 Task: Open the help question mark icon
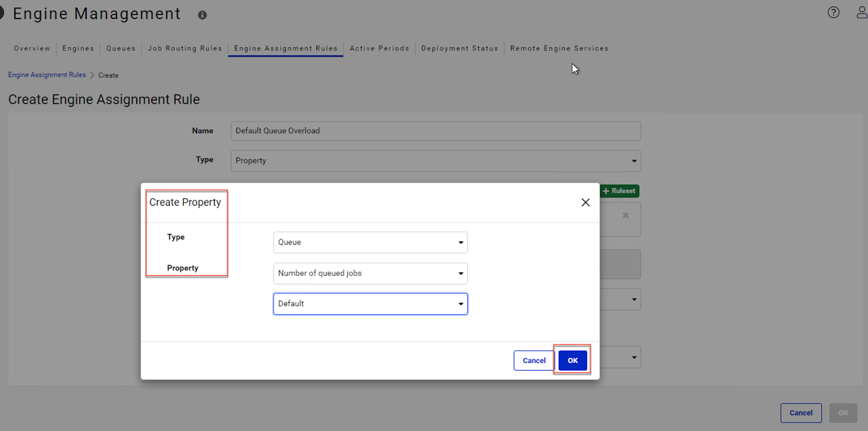833,12
